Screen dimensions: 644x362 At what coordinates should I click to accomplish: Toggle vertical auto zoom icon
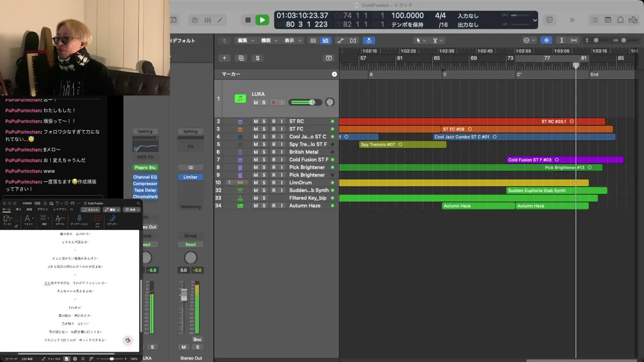point(561,40)
